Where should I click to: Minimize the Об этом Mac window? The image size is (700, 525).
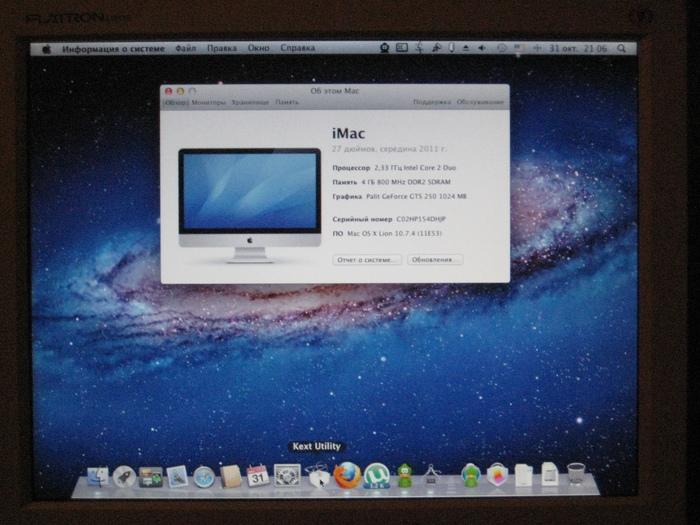tap(180, 92)
